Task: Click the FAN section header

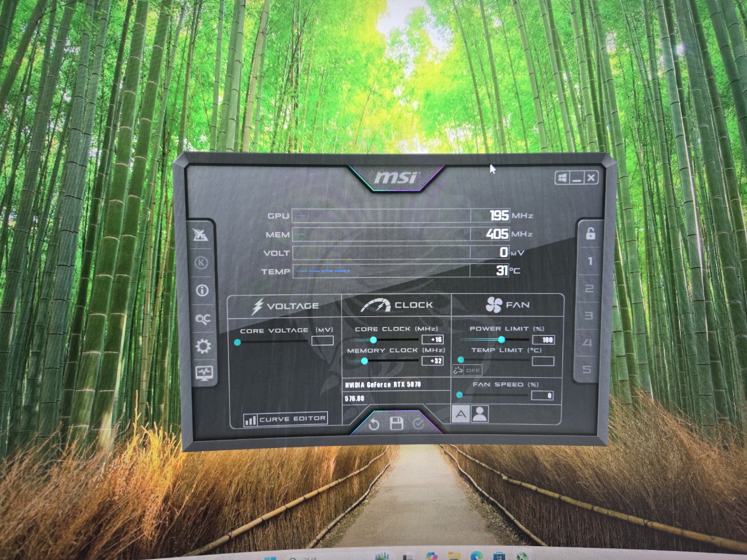Action: click(x=518, y=305)
